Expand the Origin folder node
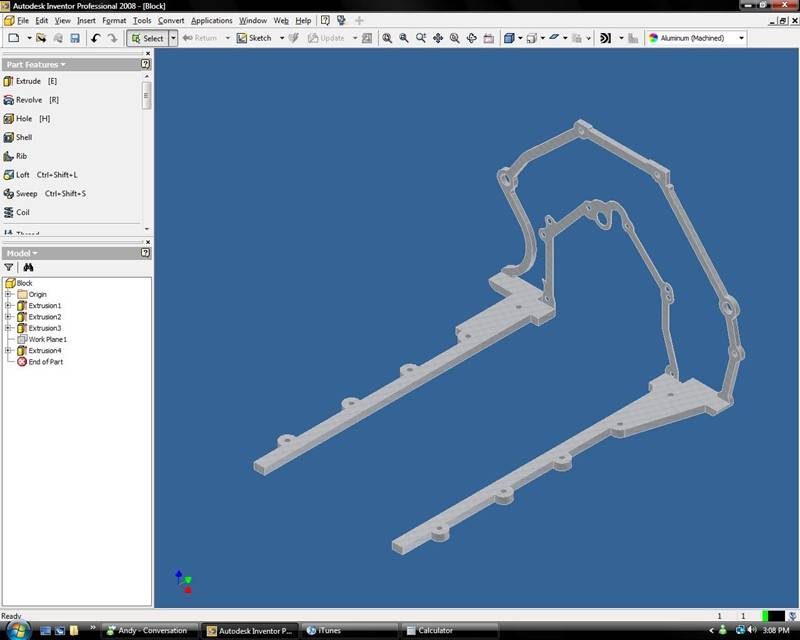 click(x=8, y=295)
